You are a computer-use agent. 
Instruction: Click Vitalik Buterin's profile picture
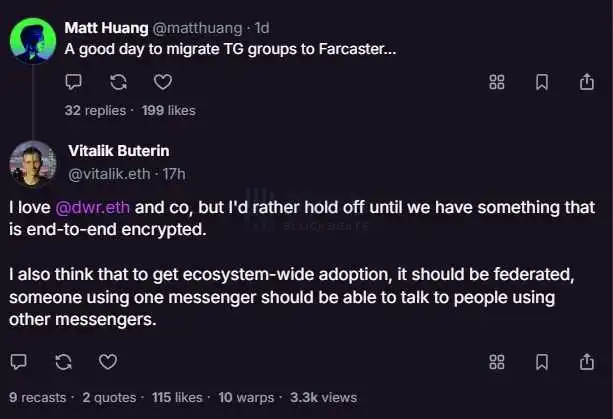pos(32,163)
